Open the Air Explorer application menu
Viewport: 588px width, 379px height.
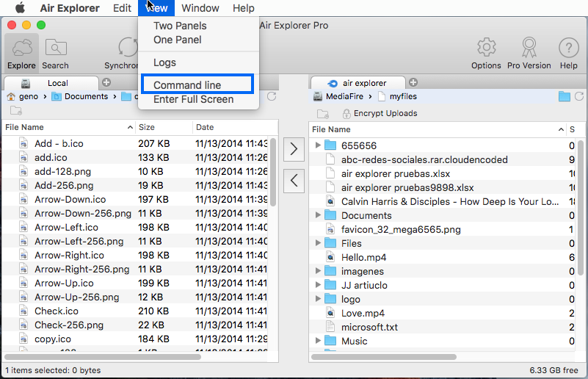click(x=70, y=8)
